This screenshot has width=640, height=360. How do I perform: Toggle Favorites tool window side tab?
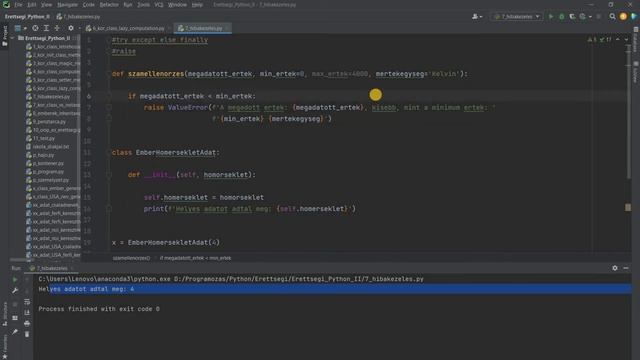[4, 347]
